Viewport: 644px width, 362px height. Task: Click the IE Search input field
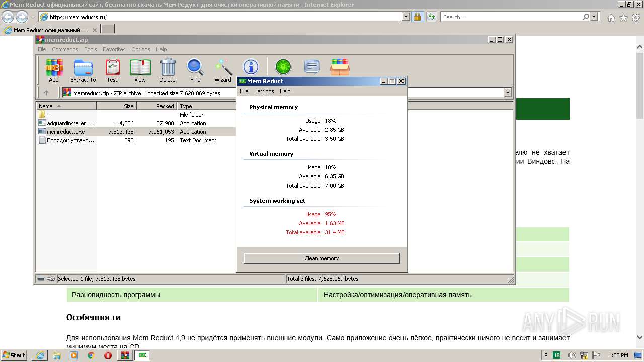[x=511, y=17]
